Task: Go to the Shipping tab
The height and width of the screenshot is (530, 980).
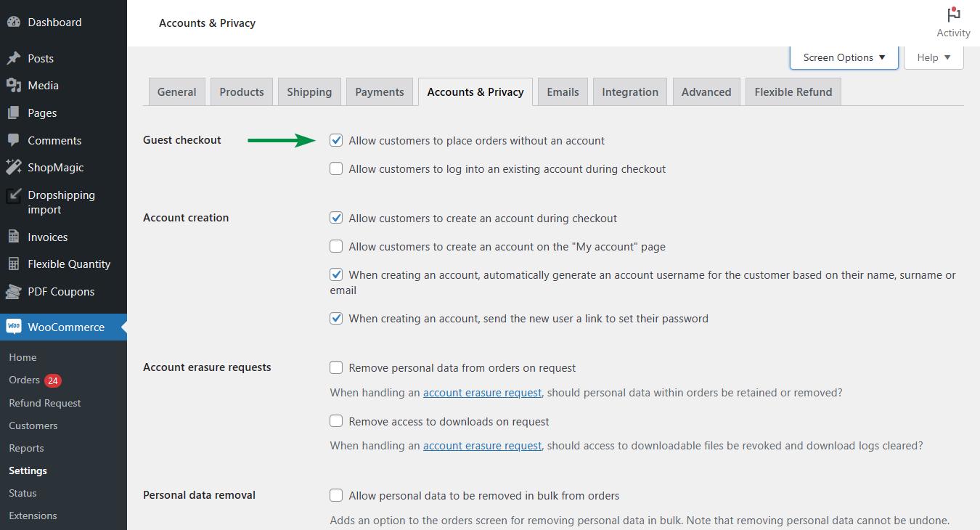Action: tap(309, 92)
